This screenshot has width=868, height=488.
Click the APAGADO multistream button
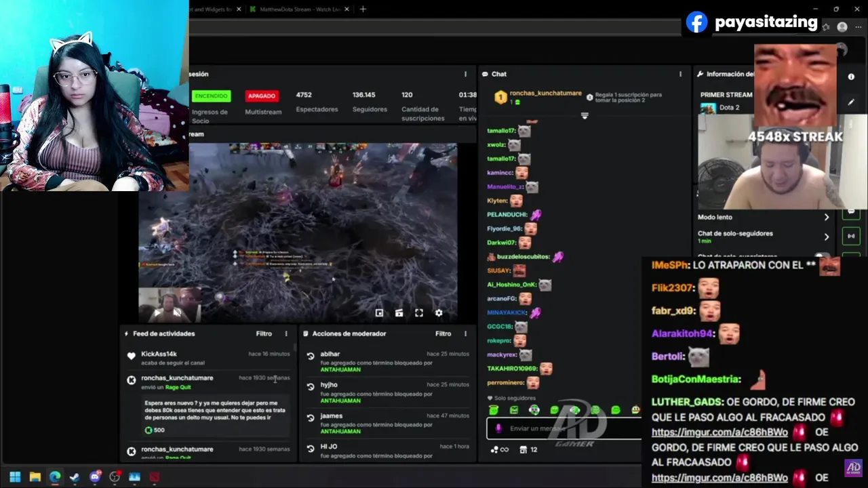[262, 96]
